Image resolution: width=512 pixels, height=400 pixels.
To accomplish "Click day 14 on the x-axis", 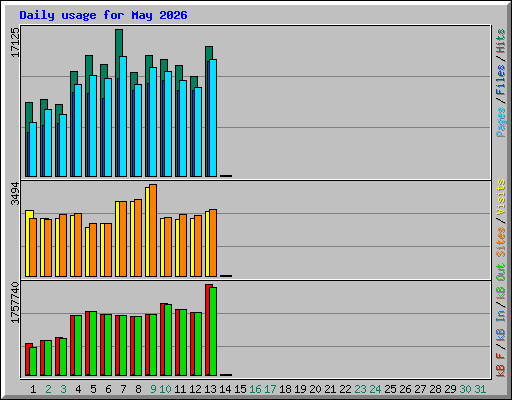I will (x=225, y=389).
